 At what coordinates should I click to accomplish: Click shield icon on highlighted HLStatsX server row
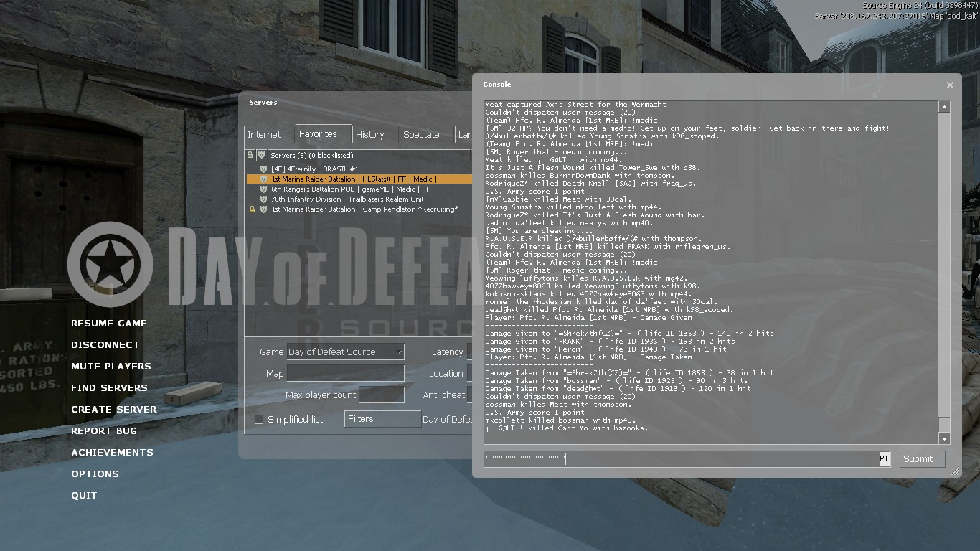[263, 179]
